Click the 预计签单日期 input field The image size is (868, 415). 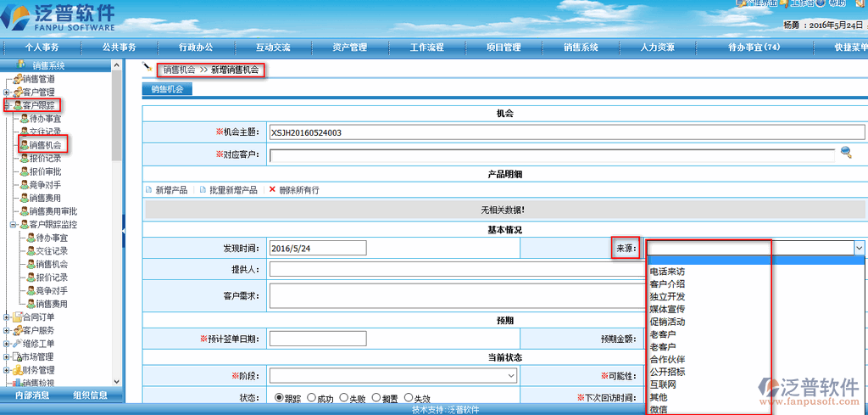coord(317,339)
